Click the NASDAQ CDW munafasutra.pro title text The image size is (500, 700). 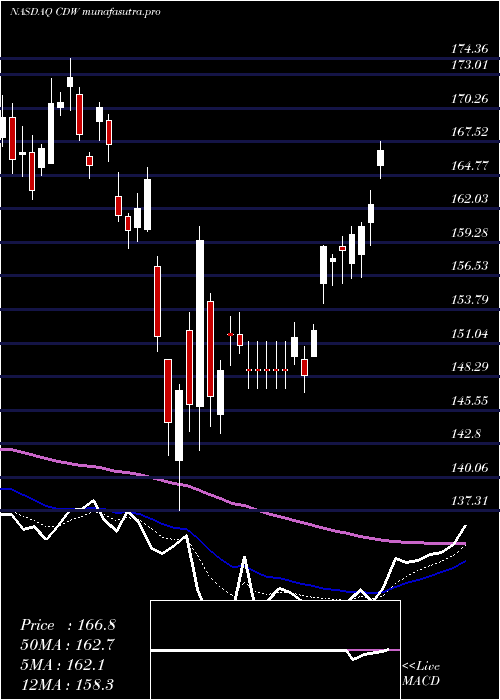pos(85,12)
